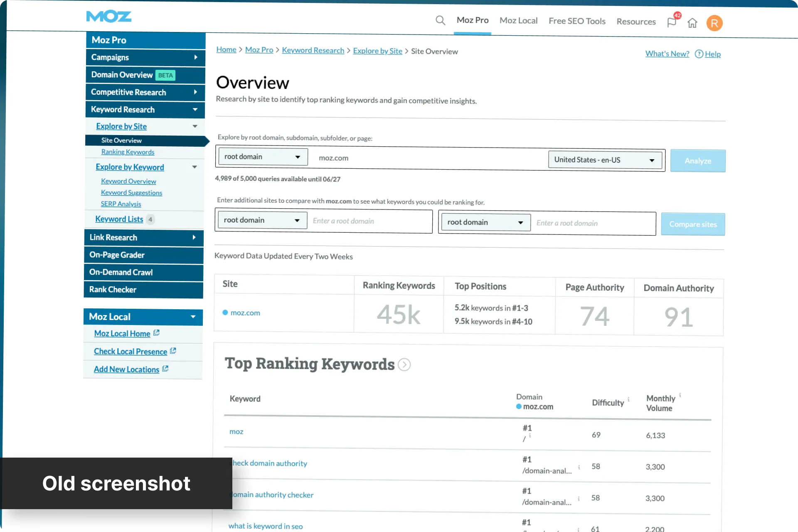Follow the Moz Pro breadcrumb link
Image resolution: width=798 pixels, height=532 pixels.
click(259, 50)
